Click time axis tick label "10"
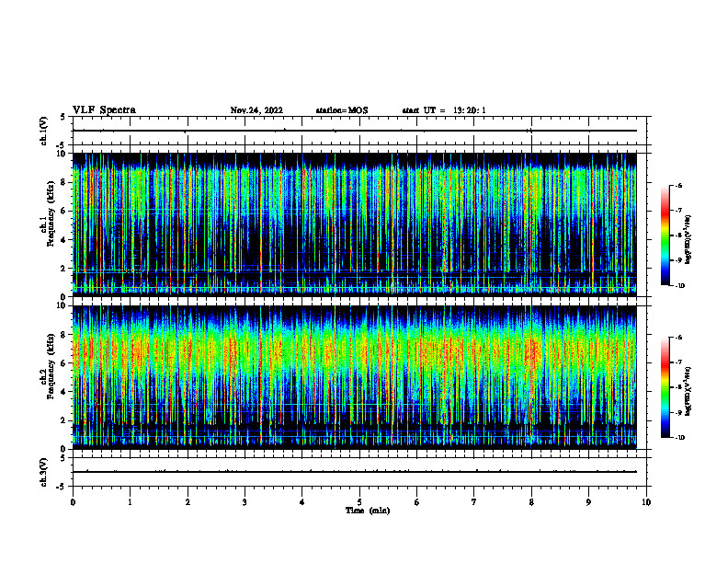 coord(646,502)
